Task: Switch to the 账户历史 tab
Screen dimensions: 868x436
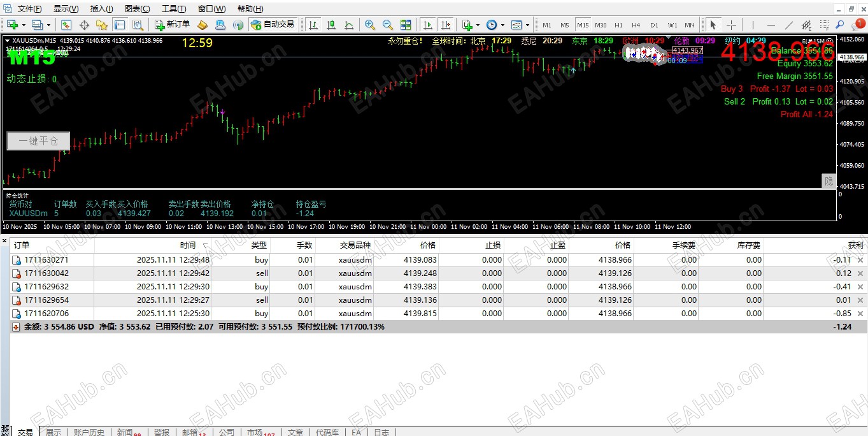Action: [x=89, y=432]
